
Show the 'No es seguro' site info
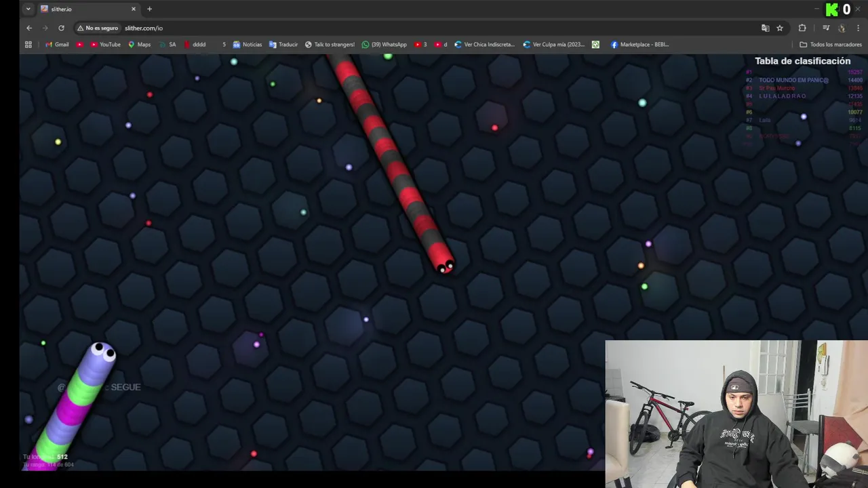[x=98, y=28]
